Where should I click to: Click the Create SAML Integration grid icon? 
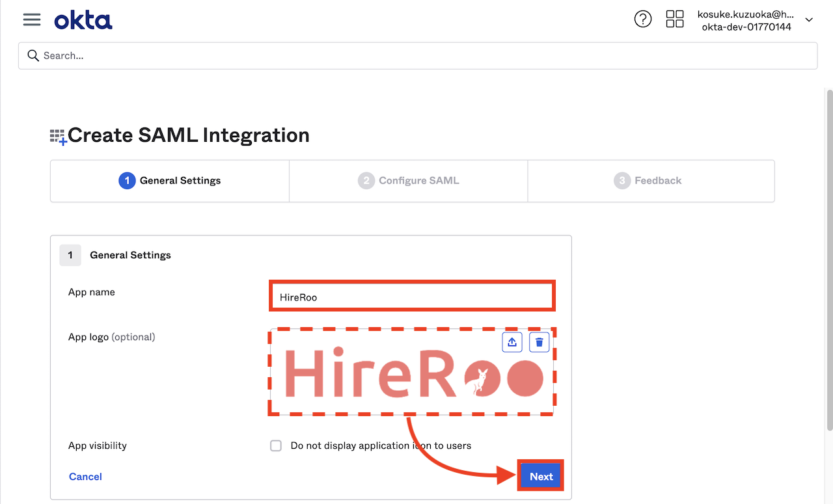pyautogui.click(x=59, y=137)
